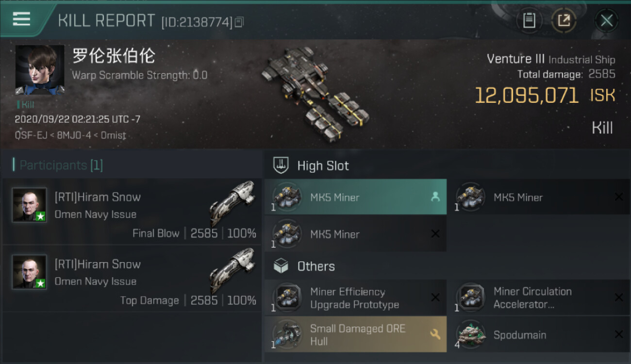631x364 pixels.
Task: Select the highlighted MK5 Miner row
Action: coord(355,197)
